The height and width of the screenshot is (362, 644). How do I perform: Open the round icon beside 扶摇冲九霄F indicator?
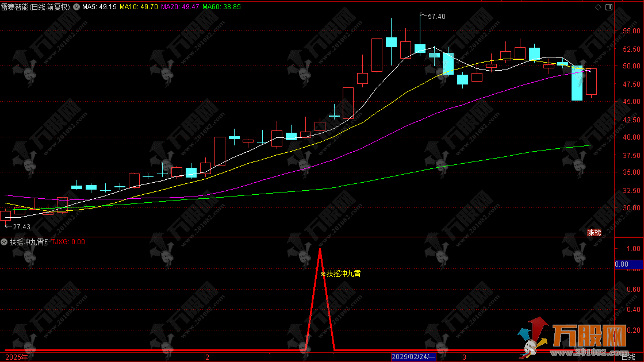(x=4, y=242)
